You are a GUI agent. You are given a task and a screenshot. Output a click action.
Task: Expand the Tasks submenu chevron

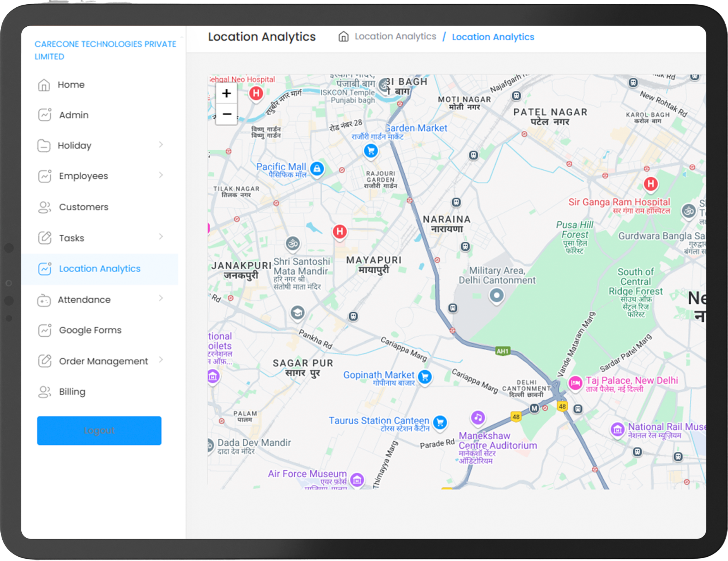coord(161,237)
